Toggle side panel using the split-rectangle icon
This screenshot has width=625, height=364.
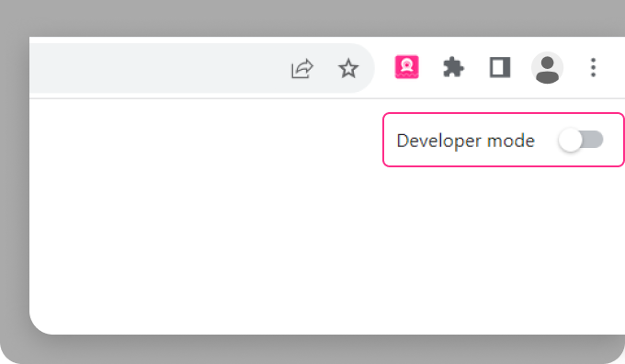tap(500, 67)
